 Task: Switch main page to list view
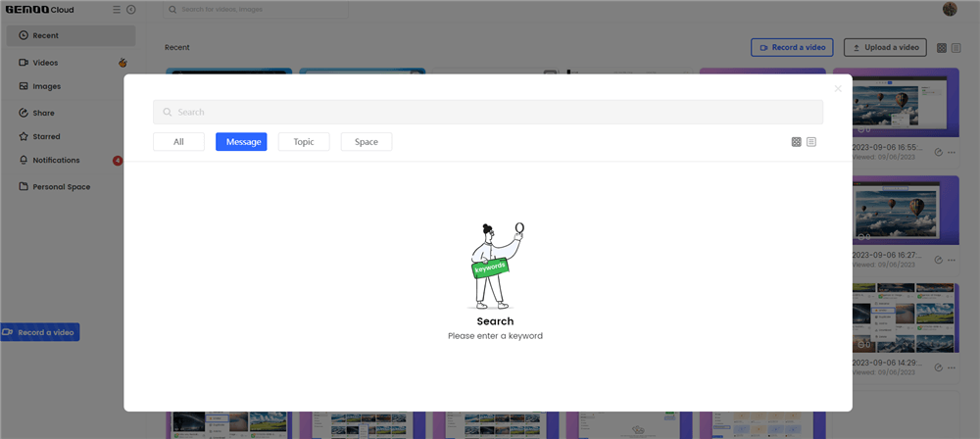(x=956, y=48)
